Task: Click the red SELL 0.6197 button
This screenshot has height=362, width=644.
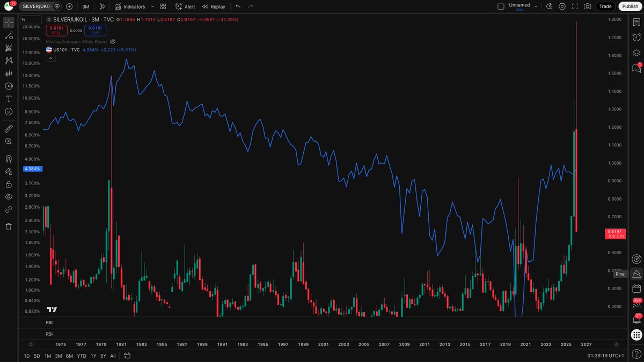Action: [x=56, y=31]
